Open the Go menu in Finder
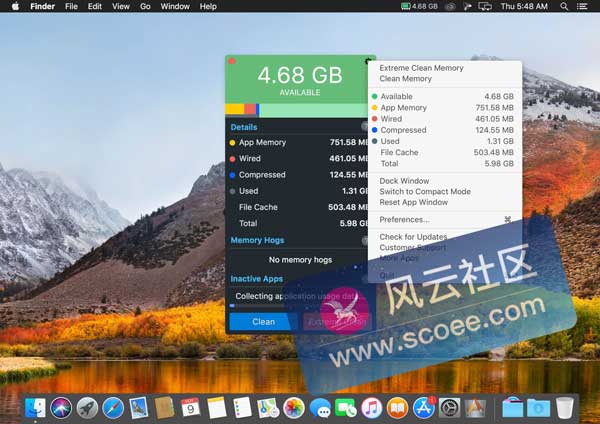 click(x=145, y=6)
